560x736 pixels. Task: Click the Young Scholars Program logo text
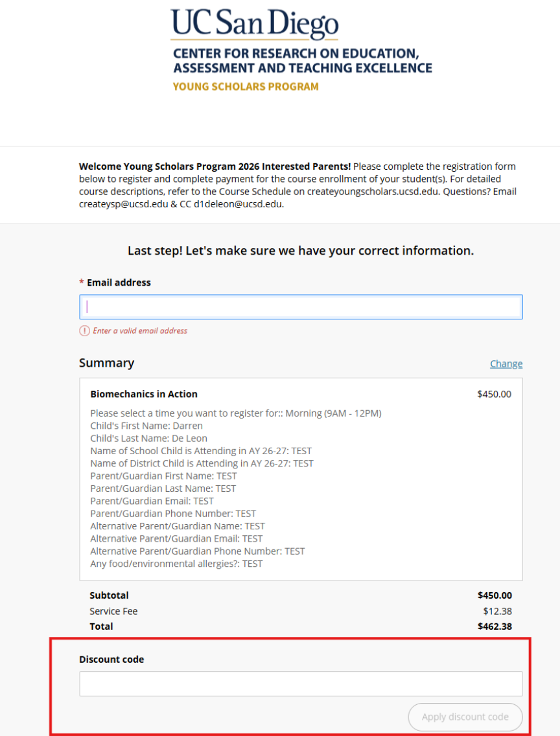pyautogui.click(x=246, y=86)
